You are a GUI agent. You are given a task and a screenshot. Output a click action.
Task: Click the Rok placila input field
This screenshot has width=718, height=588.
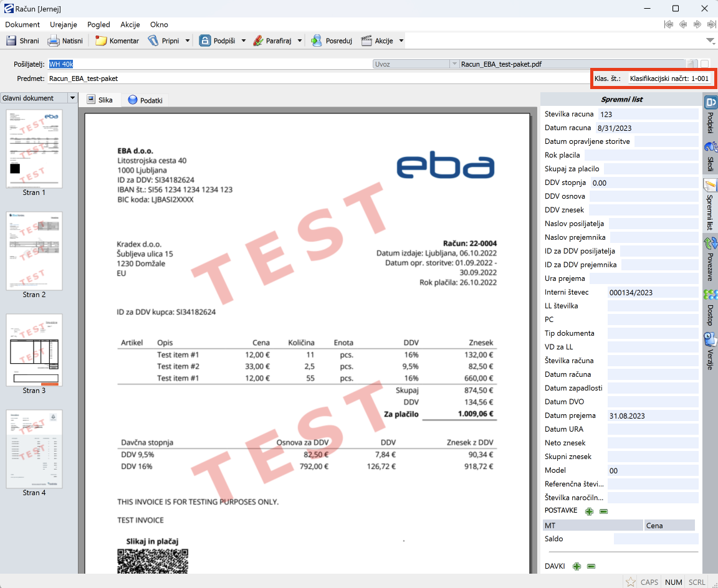tap(641, 155)
